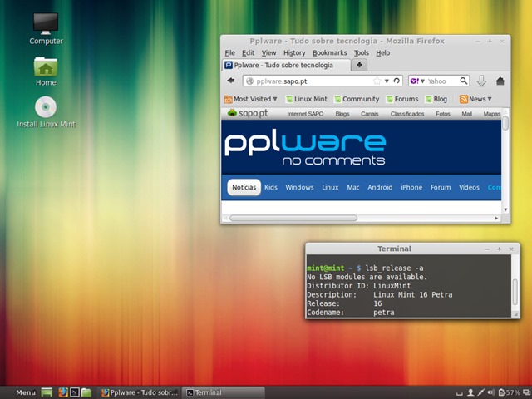
Task: Reload the page with refresh icon
Action: [397, 81]
